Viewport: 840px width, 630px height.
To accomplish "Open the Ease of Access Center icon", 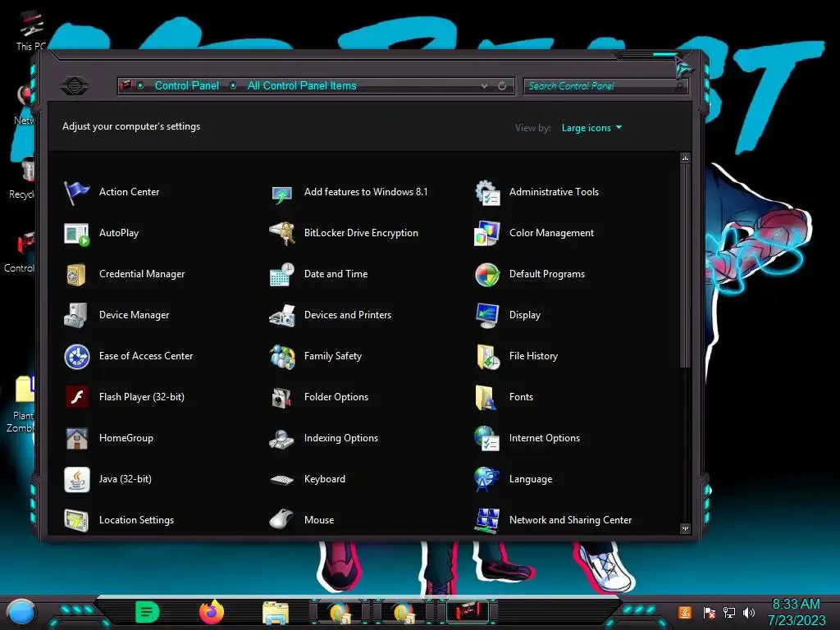I will tap(76, 357).
